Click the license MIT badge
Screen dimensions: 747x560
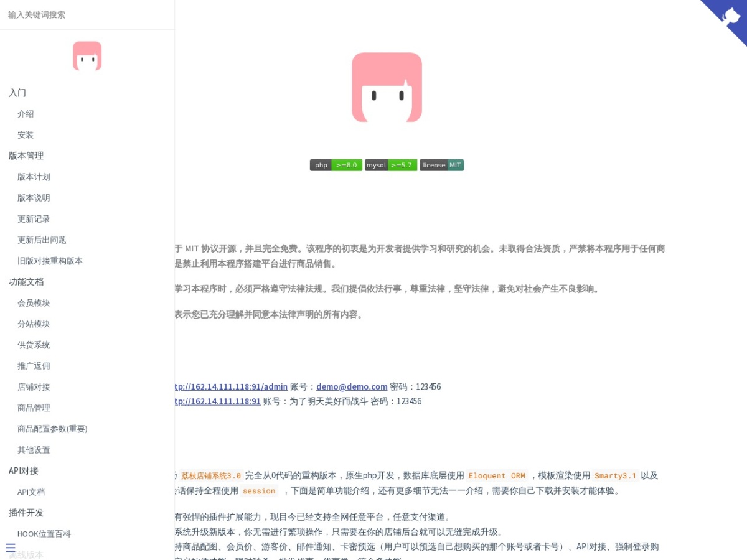pos(442,165)
